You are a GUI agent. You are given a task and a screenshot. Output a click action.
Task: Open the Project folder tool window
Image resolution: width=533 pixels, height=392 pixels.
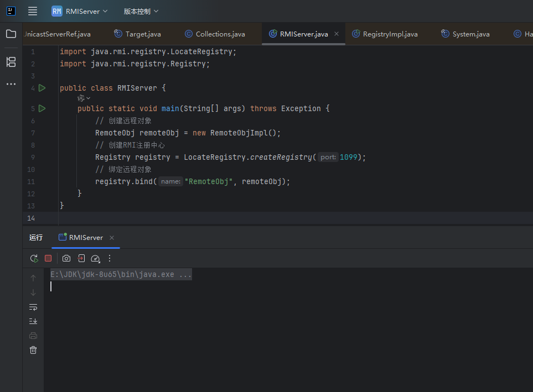click(11, 34)
